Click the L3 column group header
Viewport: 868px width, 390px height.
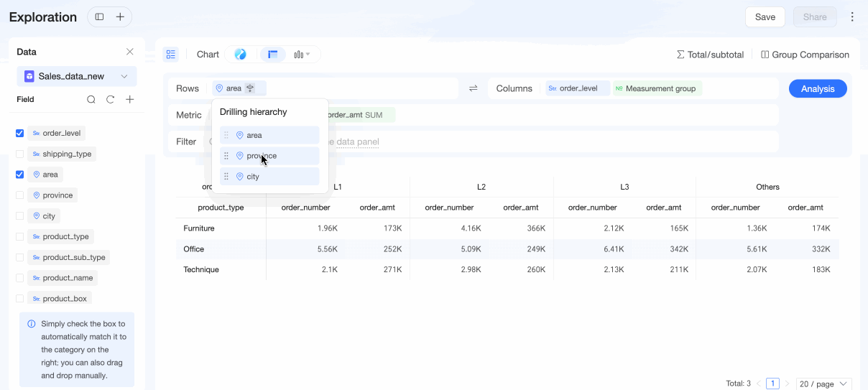click(x=624, y=187)
